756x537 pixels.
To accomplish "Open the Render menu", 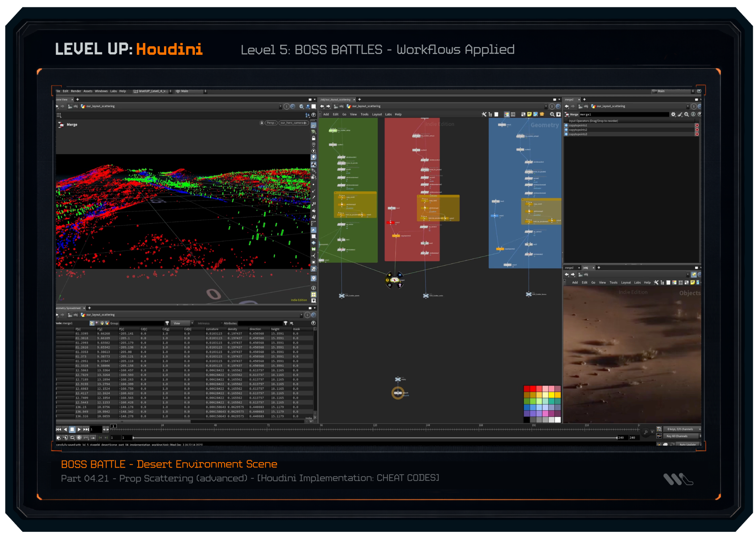I will coord(76,91).
